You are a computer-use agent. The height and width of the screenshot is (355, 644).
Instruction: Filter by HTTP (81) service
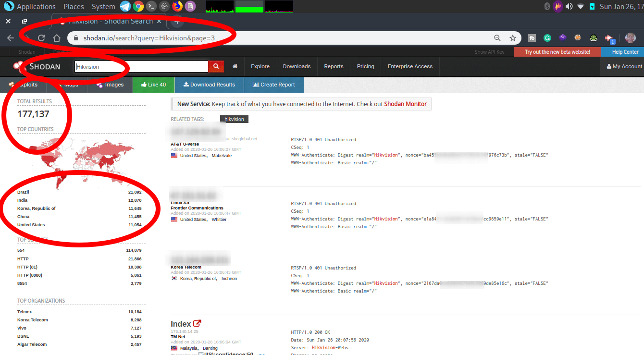pos(79,267)
